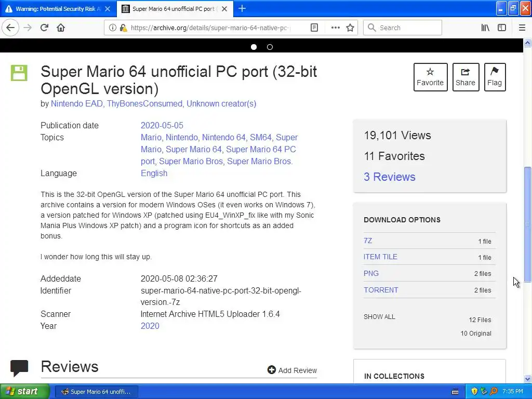Click the 19,101 Views text
The image size is (532, 399).
tap(397, 136)
